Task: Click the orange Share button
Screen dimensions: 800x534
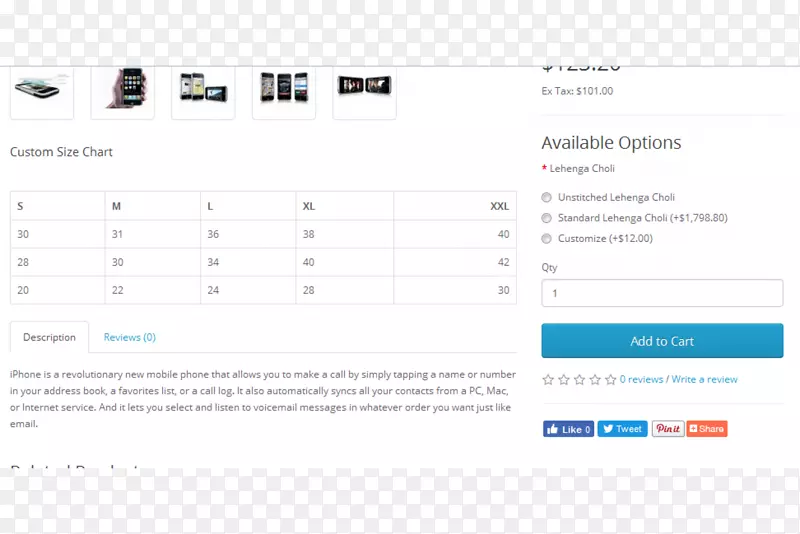Action: tap(706, 429)
